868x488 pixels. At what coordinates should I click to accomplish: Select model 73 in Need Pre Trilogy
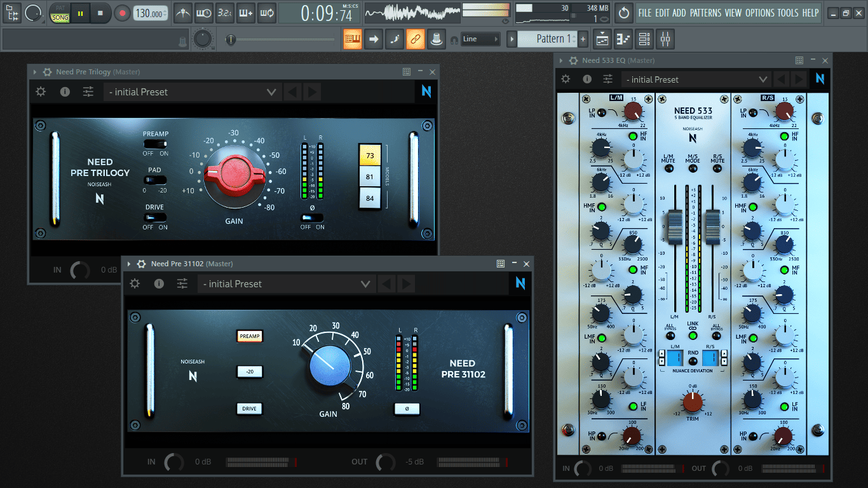pos(370,155)
